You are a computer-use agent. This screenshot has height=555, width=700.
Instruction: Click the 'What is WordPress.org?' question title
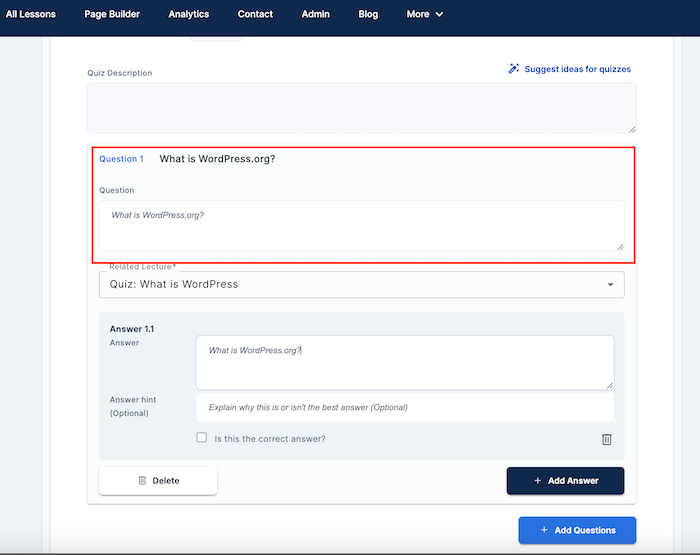coord(217,159)
